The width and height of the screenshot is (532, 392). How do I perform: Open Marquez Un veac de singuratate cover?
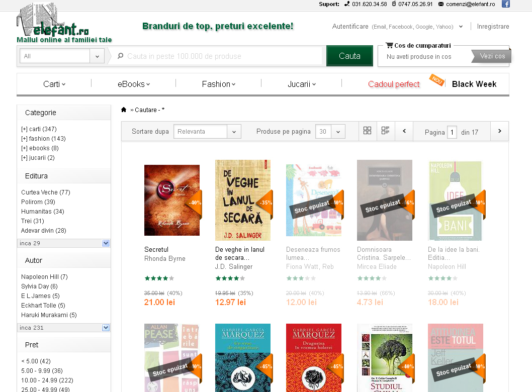pos(243,358)
